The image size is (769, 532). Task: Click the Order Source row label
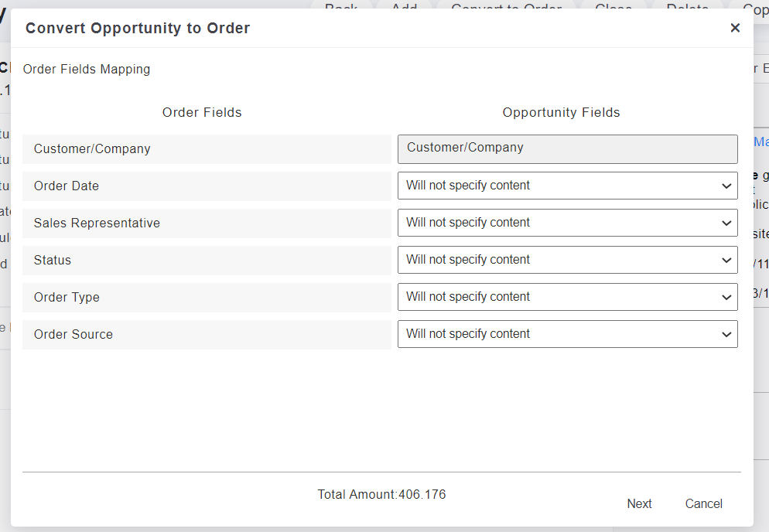[73, 335]
